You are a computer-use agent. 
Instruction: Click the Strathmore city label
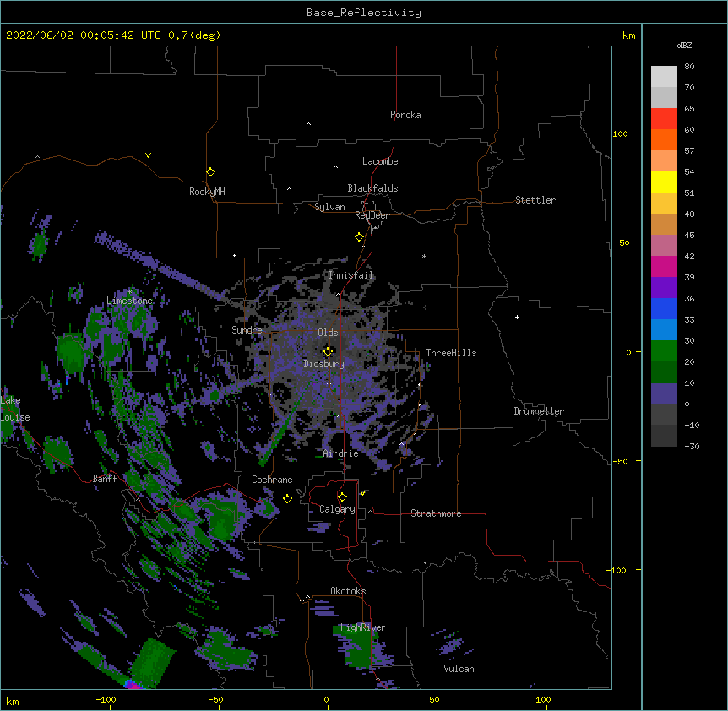click(x=436, y=513)
